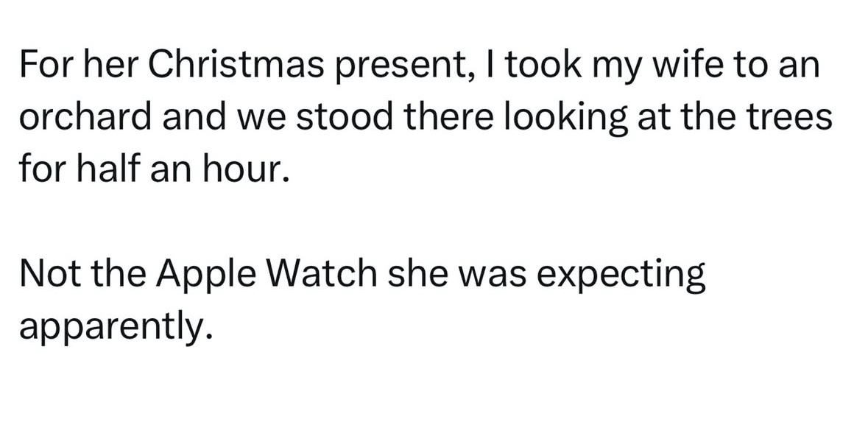Click the word "stood" in the text
This screenshot has height=422, width=868.
[x=331, y=117]
